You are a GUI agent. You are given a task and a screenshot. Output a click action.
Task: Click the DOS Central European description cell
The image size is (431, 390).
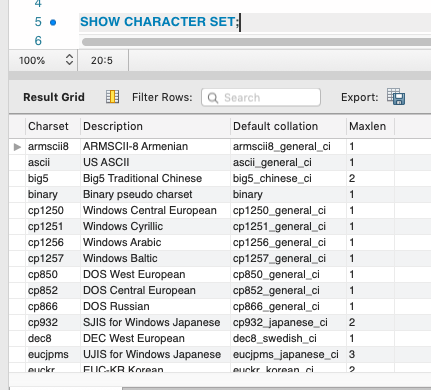(155, 290)
